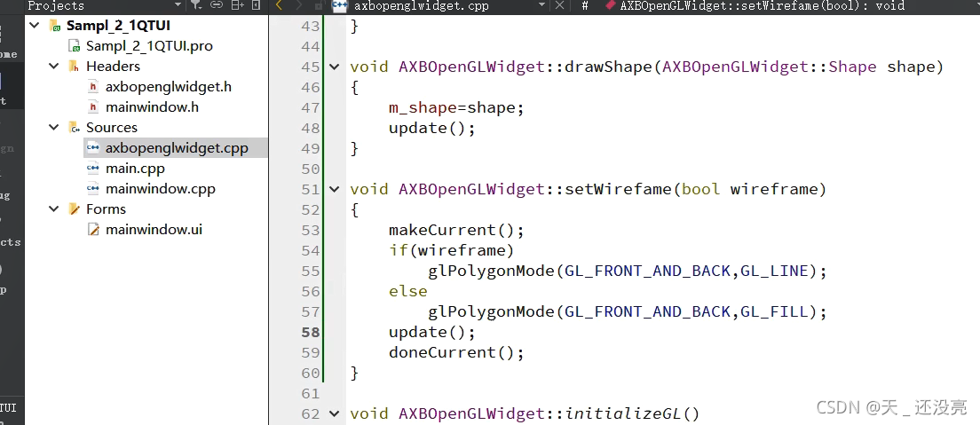Click line number 45 in the gutter

click(310, 67)
